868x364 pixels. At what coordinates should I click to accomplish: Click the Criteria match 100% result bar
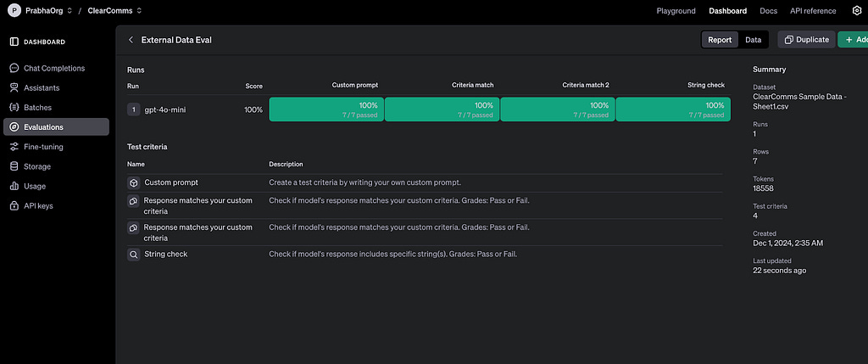tap(442, 109)
